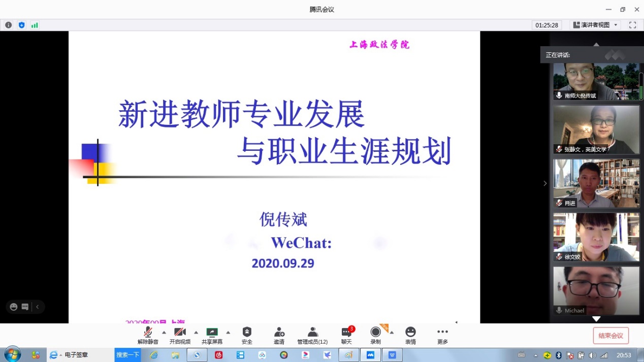Select 肖进 participant video thumbnail
The image size is (644, 362).
(596, 183)
